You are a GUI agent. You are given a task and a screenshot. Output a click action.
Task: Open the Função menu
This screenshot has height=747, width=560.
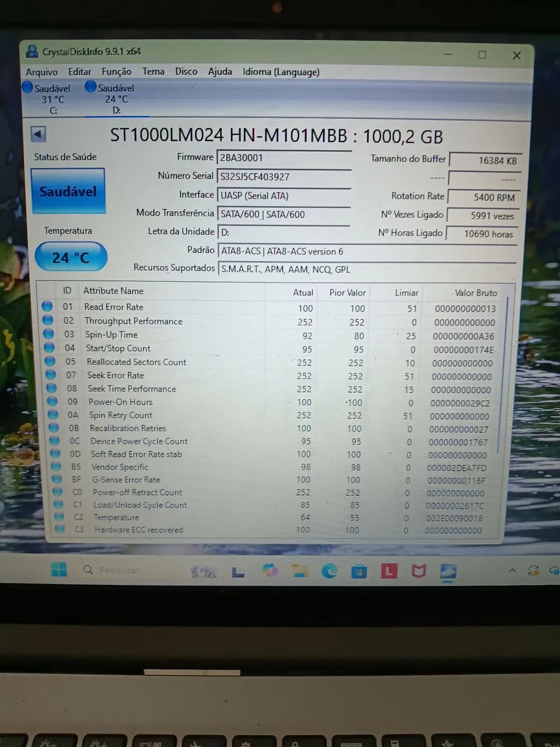pos(116,72)
